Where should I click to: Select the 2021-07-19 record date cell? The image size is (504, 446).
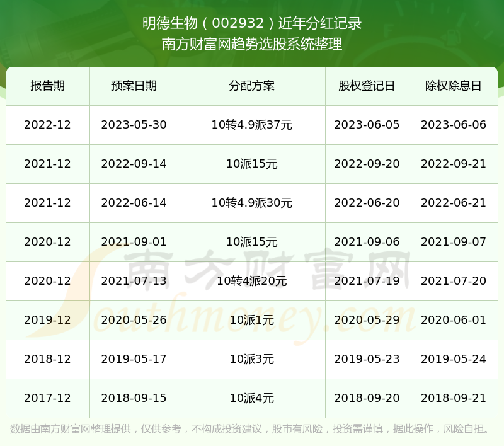coord(367,281)
